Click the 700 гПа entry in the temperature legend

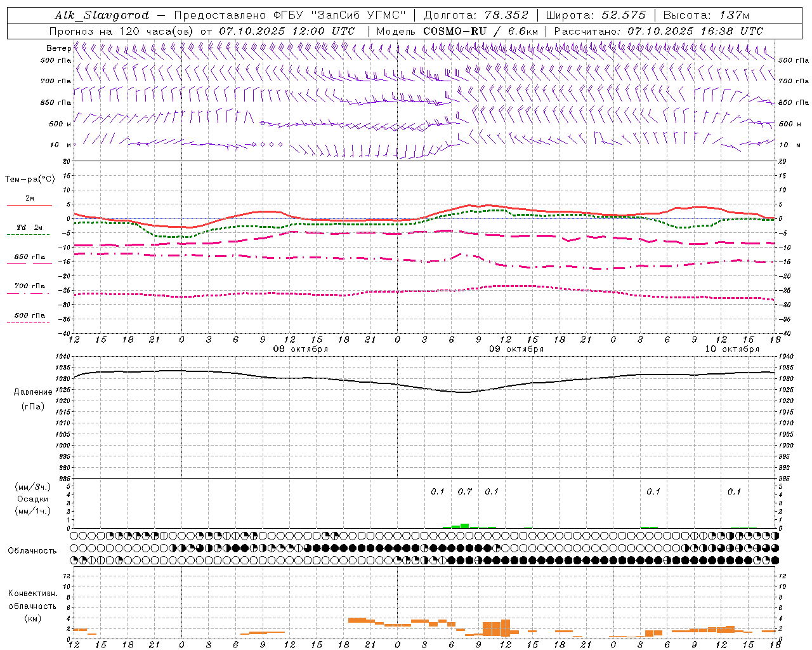[x=29, y=288]
